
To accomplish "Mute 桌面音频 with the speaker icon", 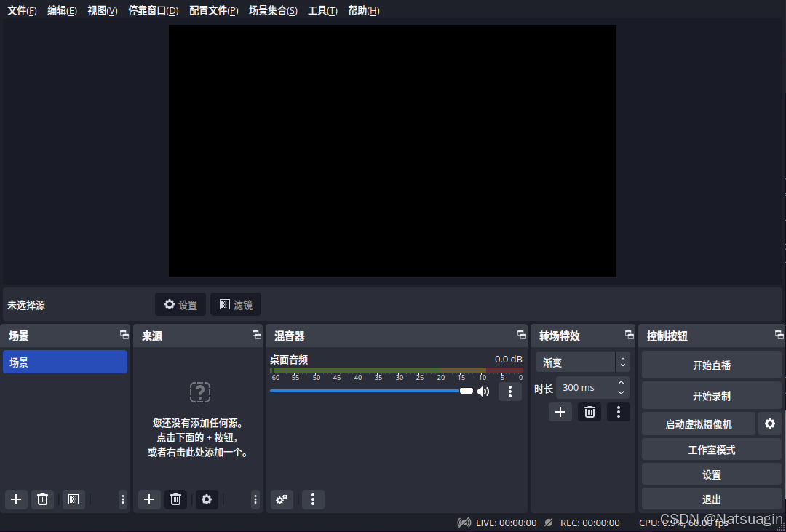I will coord(483,391).
